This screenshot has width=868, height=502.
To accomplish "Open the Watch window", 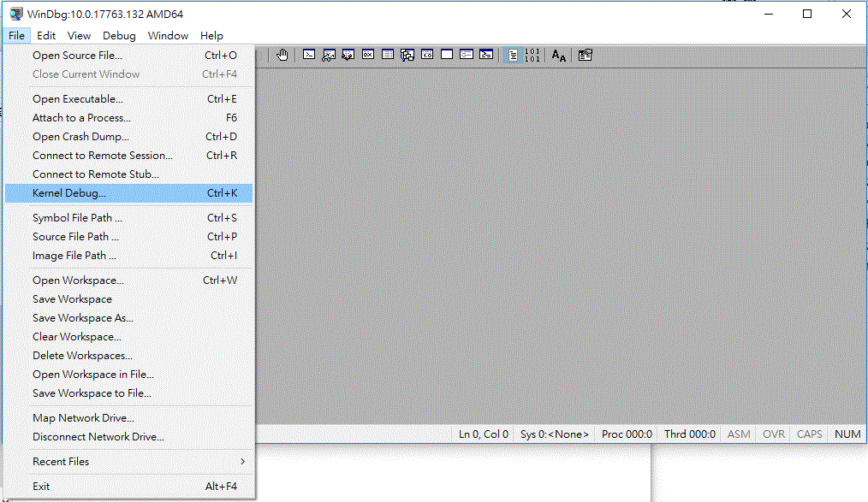I will click(x=327, y=54).
